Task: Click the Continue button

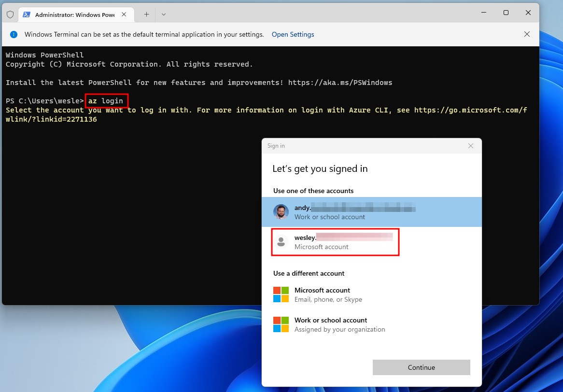Action: point(421,367)
